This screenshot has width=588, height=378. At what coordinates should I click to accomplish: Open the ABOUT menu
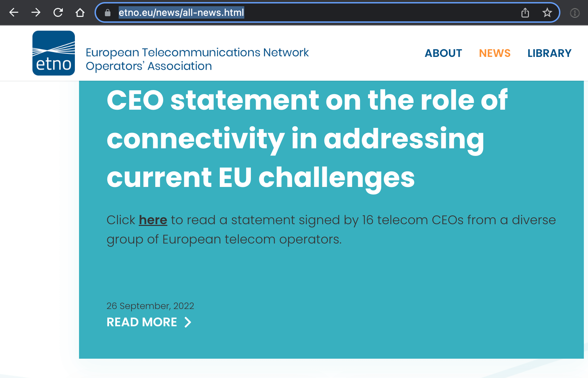[443, 53]
